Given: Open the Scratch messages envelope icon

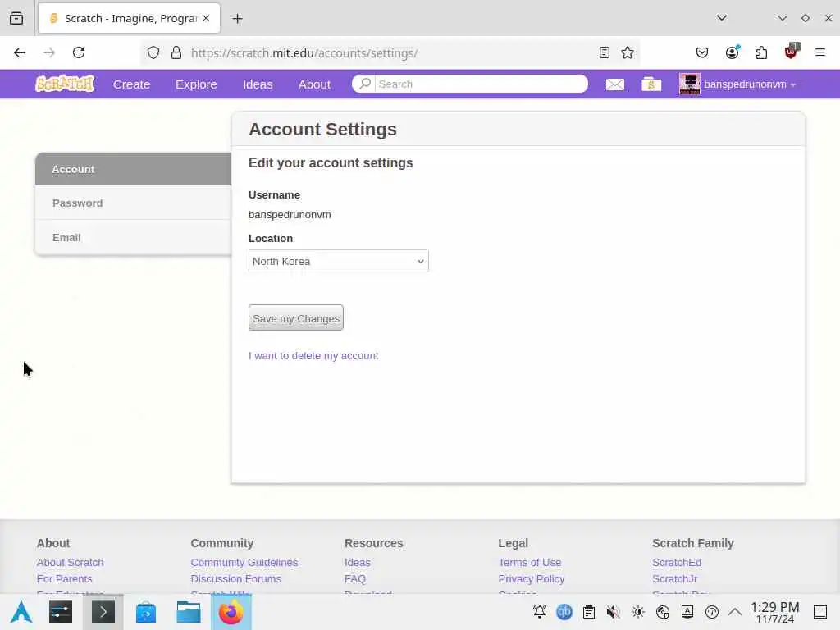Looking at the screenshot, I should 615,84.
